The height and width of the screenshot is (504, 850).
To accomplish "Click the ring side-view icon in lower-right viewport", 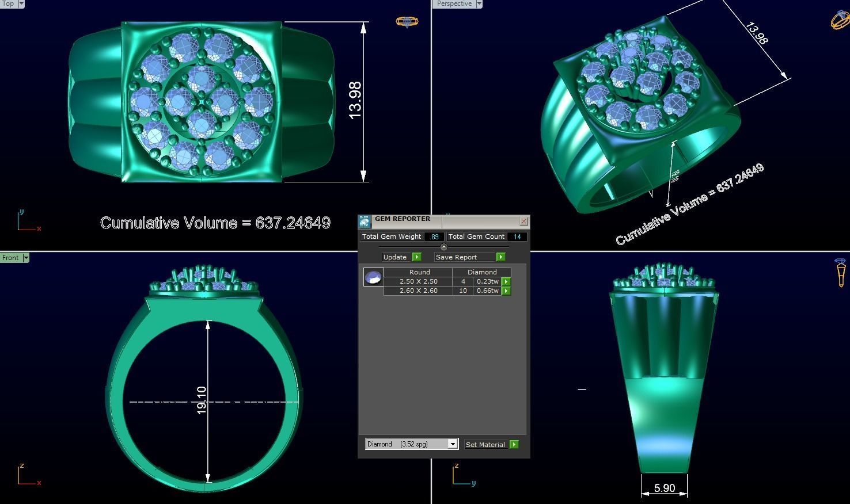I will (x=840, y=273).
